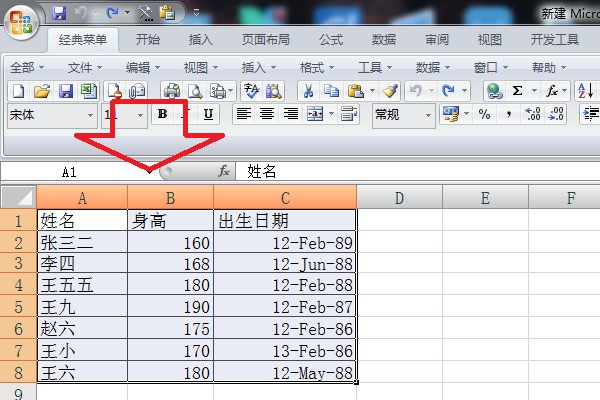The width and height of the screenshot is (600, 400).
Task: Align text right
Action: coord(290,114)
